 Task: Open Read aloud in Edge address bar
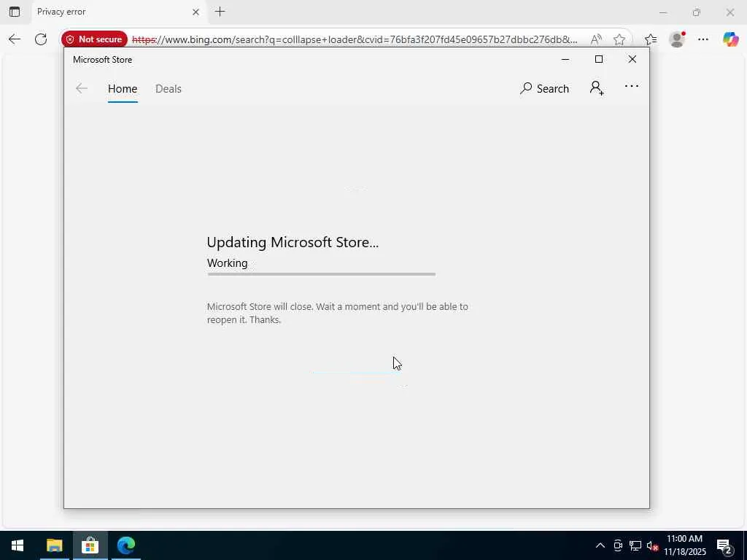595,39
